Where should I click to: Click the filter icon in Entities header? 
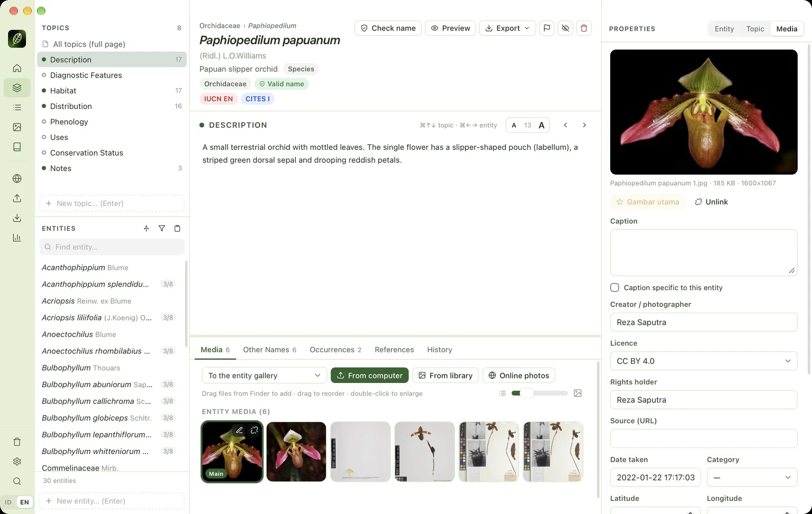point(161,228)
